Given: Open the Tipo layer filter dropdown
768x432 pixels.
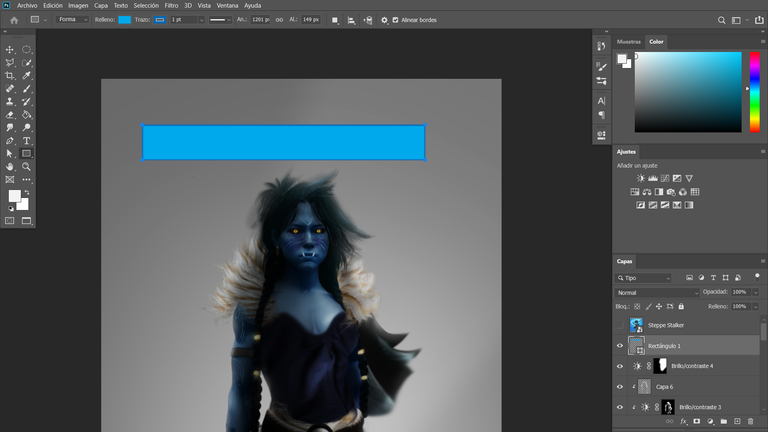Looking at the screenshot, I should coord(644,278).
